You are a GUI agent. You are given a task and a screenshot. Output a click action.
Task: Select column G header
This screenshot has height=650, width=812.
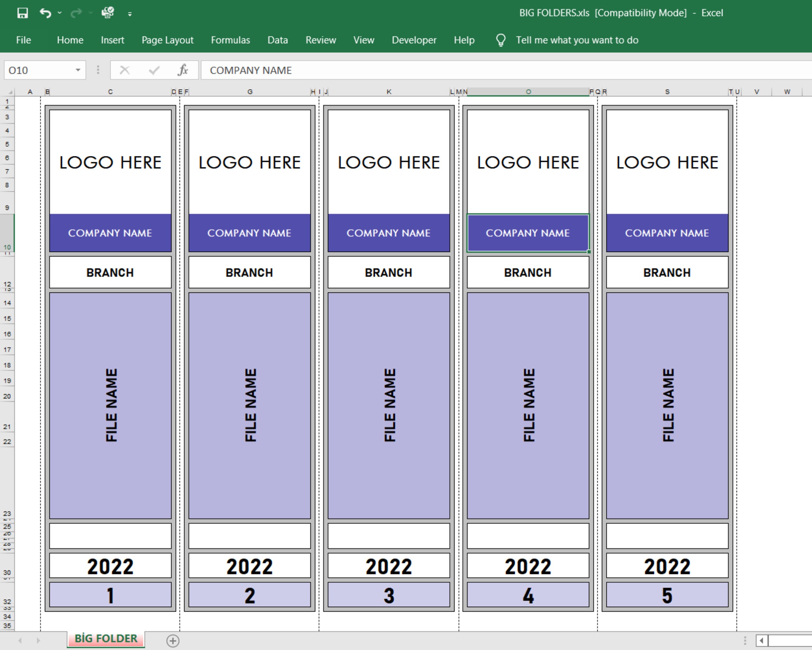pos(250,92)
